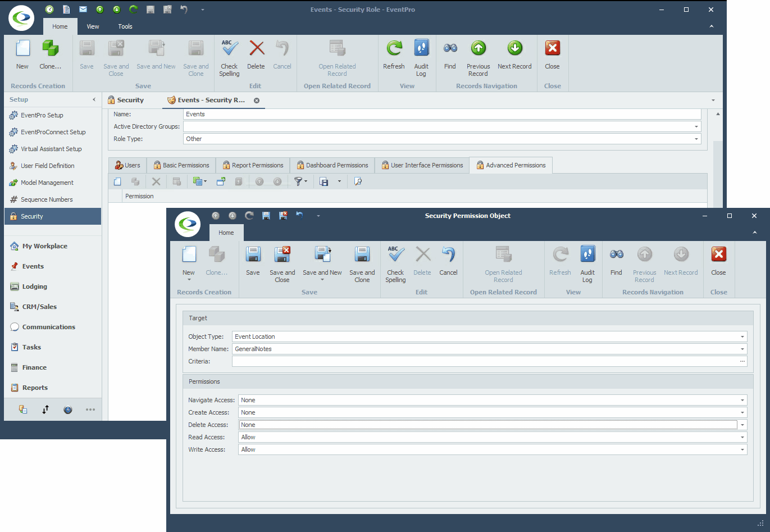Open Basic Permissions tab
770x532 pixels.
click(181, 165)
